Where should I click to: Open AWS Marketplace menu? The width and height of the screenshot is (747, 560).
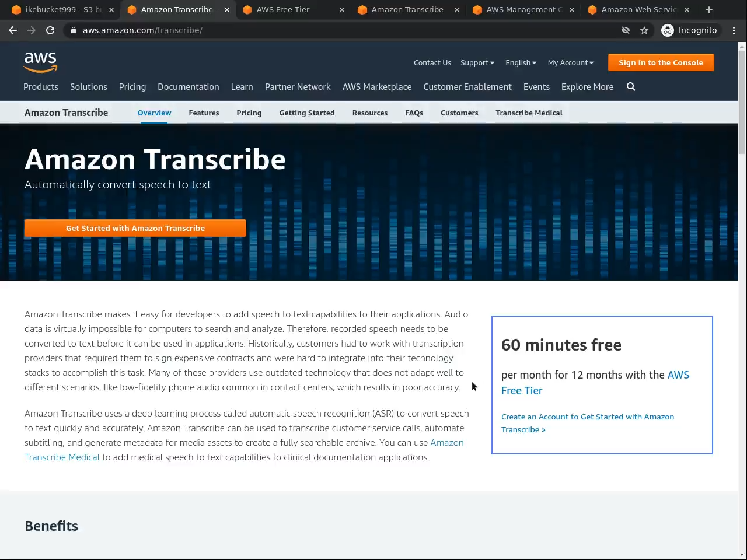pos(377,87)
